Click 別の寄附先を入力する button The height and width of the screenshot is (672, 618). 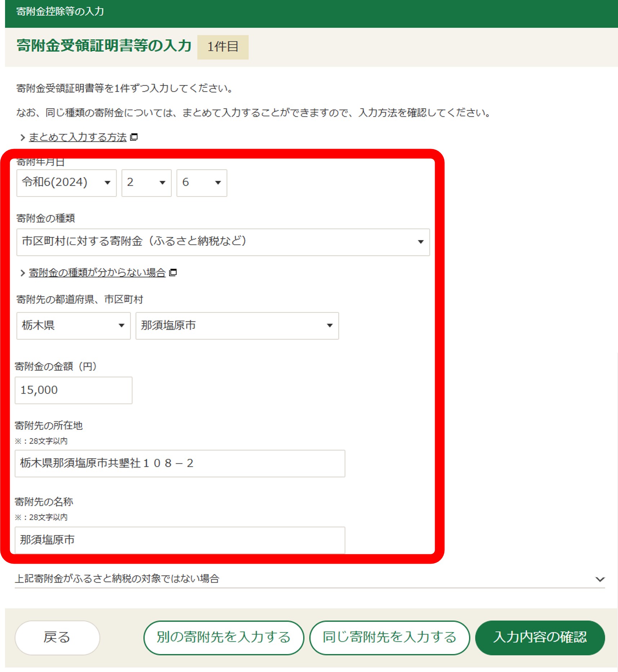(x=224, y=637)
